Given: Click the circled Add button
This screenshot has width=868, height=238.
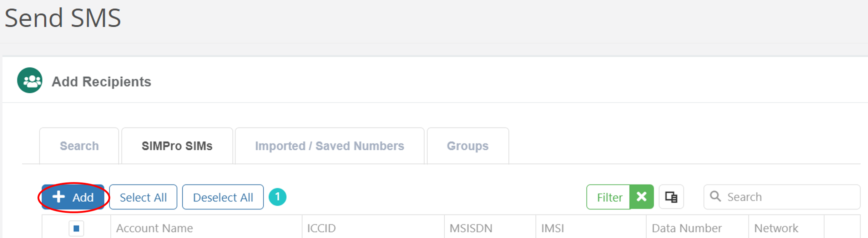Looking at the screenshot, I should coord(73,197).
